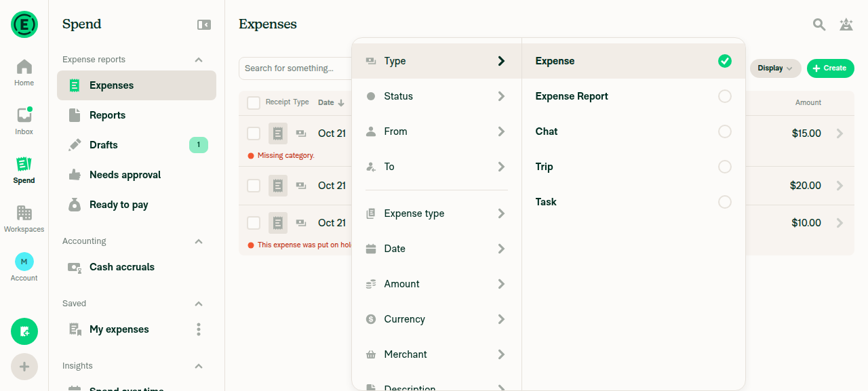Collapse the Insights section
The height and width of the screenshot is (391, 868).
click(x=199, y=366)
